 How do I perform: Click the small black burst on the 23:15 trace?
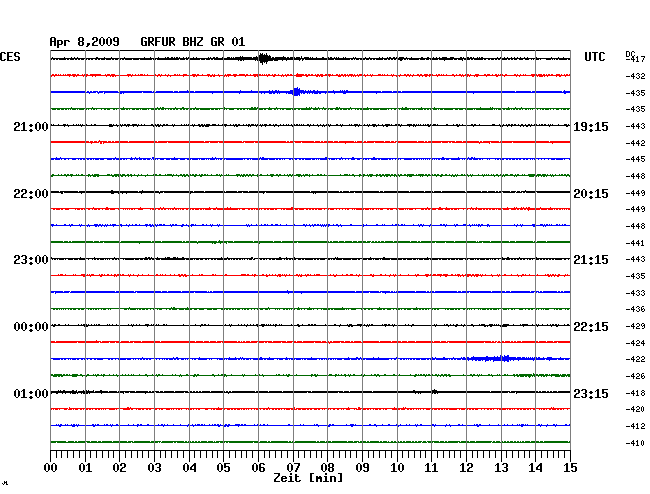coord(434,391)
